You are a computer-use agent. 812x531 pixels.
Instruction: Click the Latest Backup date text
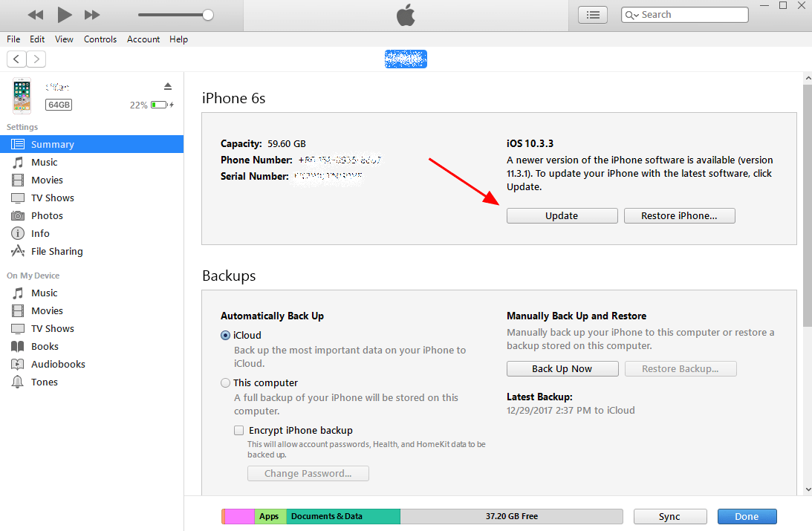571,411
